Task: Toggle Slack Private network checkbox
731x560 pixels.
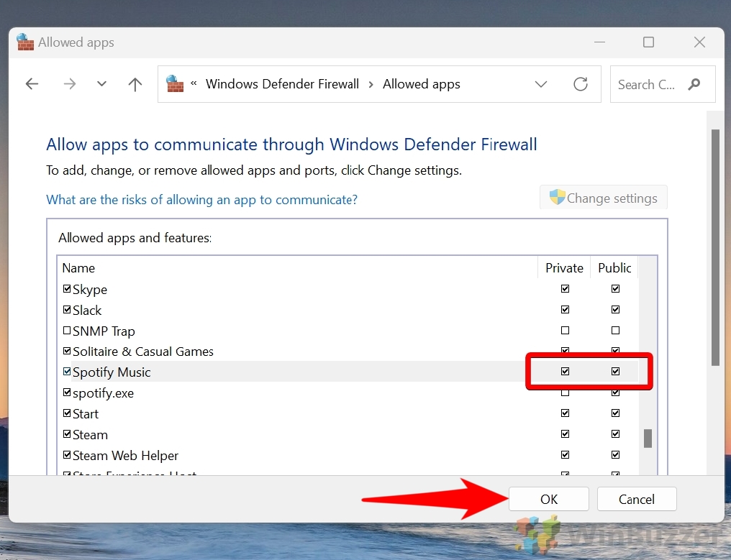Action: click(565, 309)
